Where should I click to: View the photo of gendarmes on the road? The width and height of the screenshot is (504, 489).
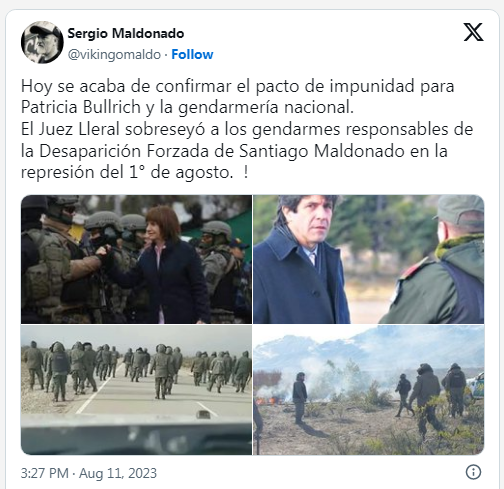[136, 390]
